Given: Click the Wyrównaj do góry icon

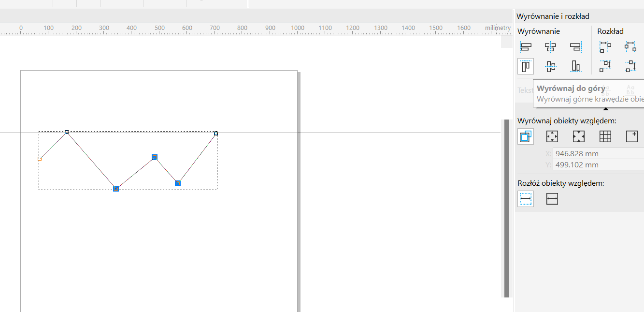Looking at the screenshot, I should [526, 66].
